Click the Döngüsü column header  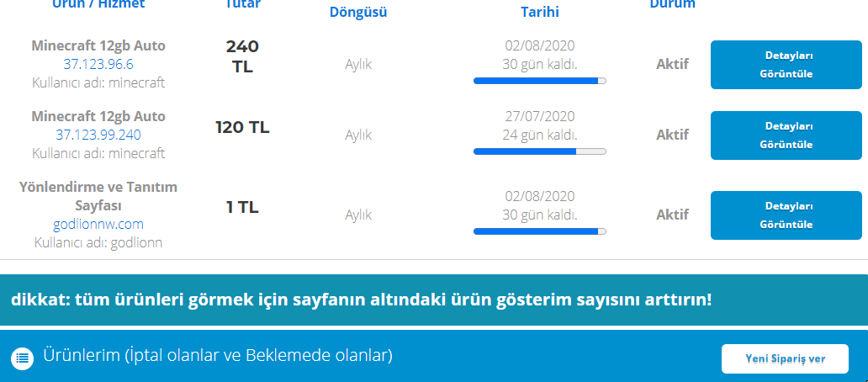[358, 13]
